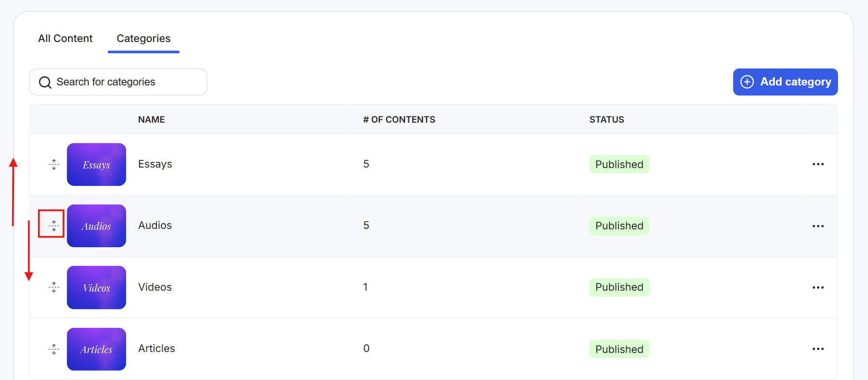Click the highlighted reorder handle beside Audios
This screenshot has width=868, height=380.
[x=54, y=225]
